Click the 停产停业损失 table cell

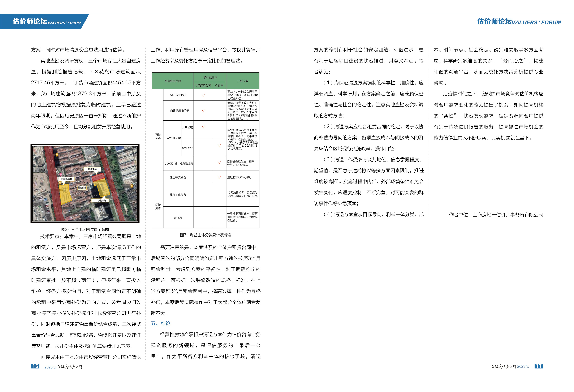(178, 95)
